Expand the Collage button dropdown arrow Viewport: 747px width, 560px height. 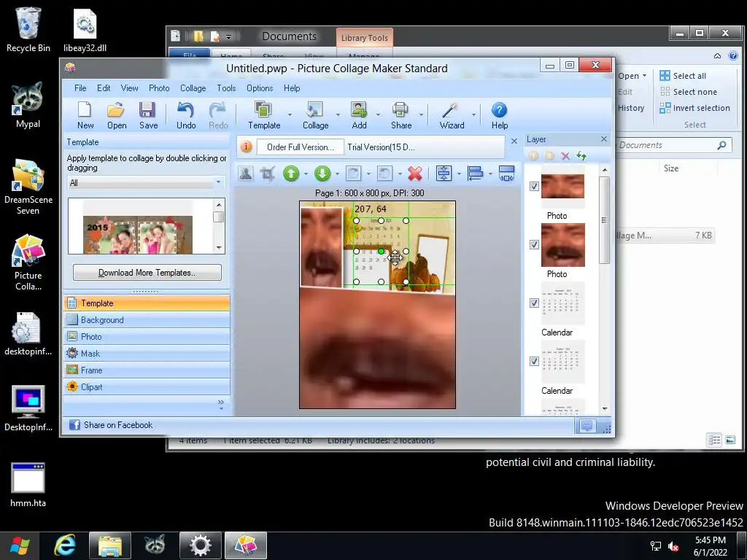(338, 114)
